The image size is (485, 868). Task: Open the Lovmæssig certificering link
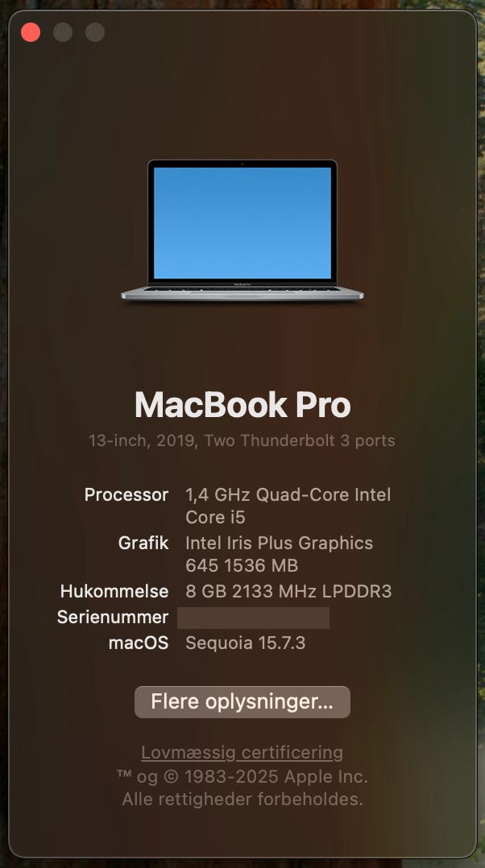(242, 753)
